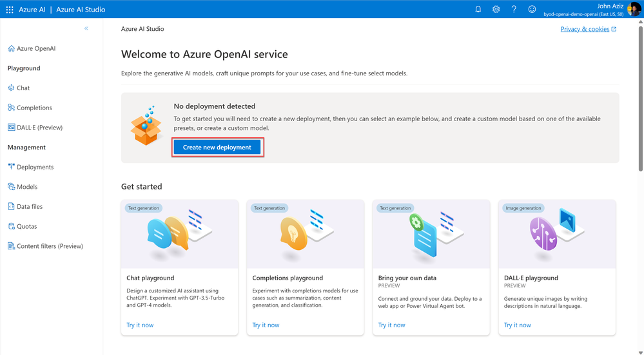Click Azure AI Studio in the header
Image resolution: width=644 pixels, height=355 pixels.
81,10
